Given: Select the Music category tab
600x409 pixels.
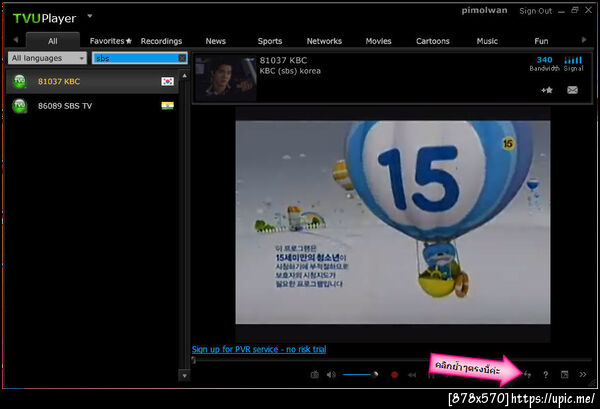Looking at the screenshot, I should tap(487, 41).
